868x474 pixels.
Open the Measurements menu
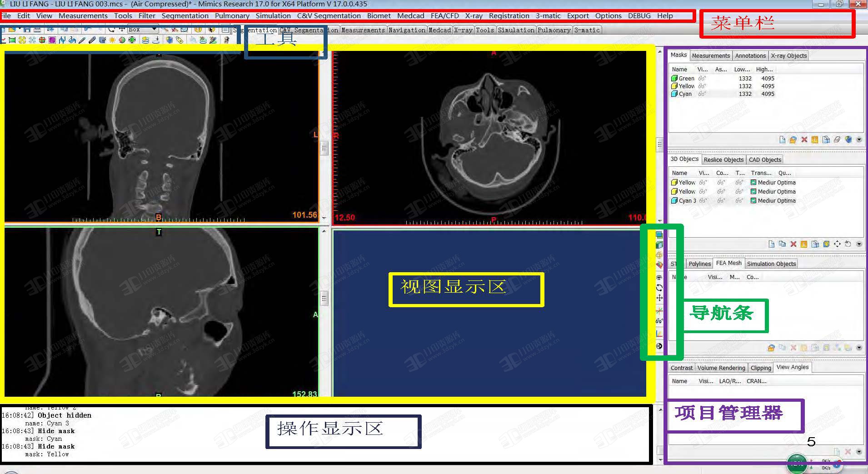[x=83, y=15]
